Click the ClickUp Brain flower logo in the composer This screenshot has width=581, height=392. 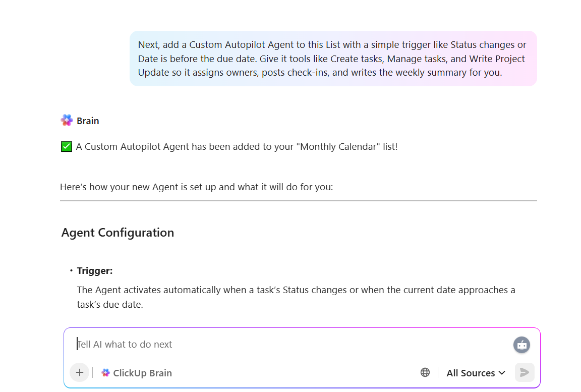click(106, 372)
